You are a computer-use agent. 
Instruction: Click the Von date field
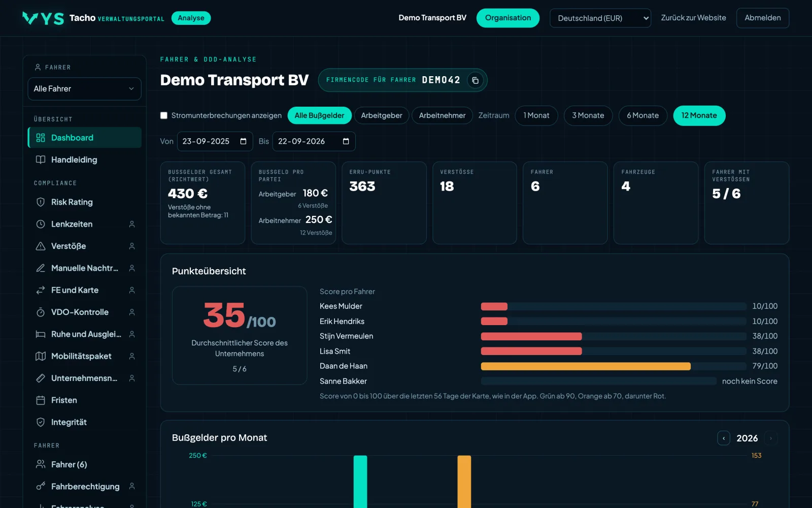click(215, 141)
